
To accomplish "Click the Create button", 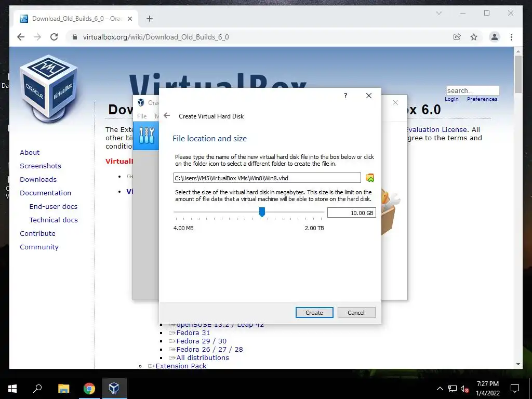I will point(314,312).
